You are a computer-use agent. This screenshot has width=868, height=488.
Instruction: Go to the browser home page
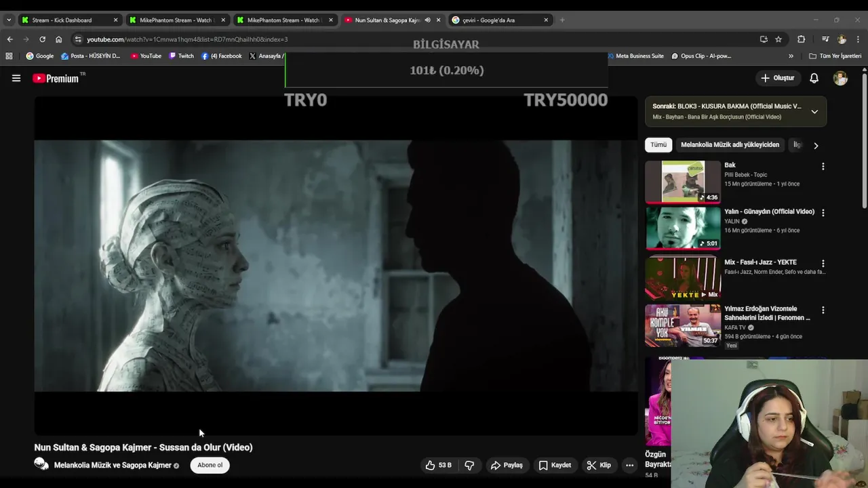58,39
